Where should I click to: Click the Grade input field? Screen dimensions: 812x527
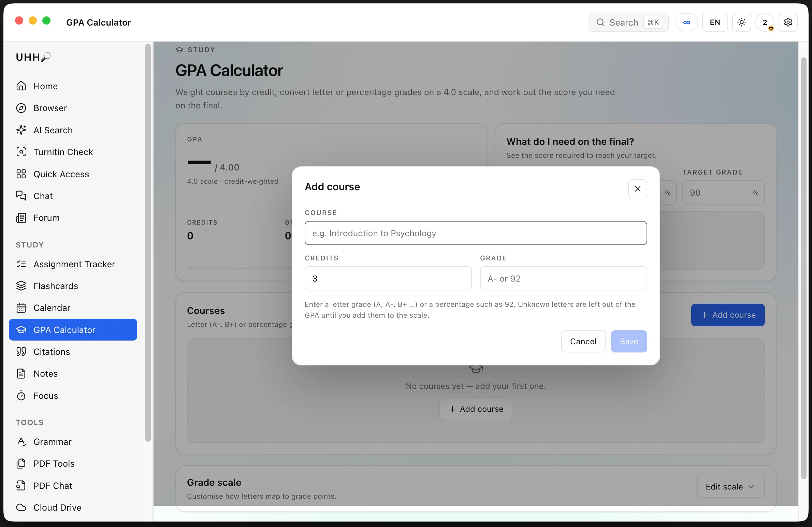564,278
